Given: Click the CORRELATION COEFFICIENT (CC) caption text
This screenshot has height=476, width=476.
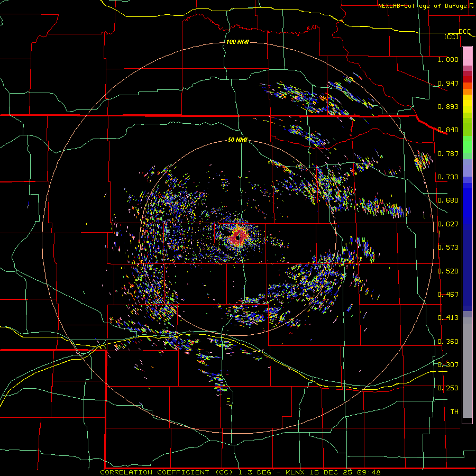Looking at the screenshot, I should tap(168, 472).
